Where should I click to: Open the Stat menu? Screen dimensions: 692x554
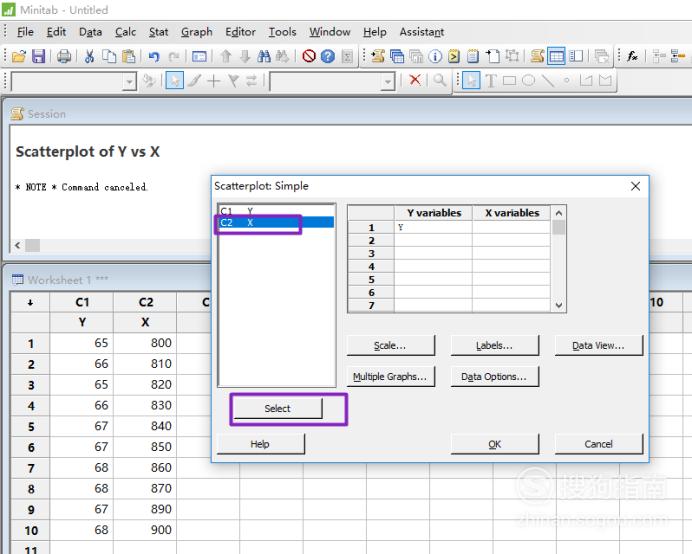(158, 32)
